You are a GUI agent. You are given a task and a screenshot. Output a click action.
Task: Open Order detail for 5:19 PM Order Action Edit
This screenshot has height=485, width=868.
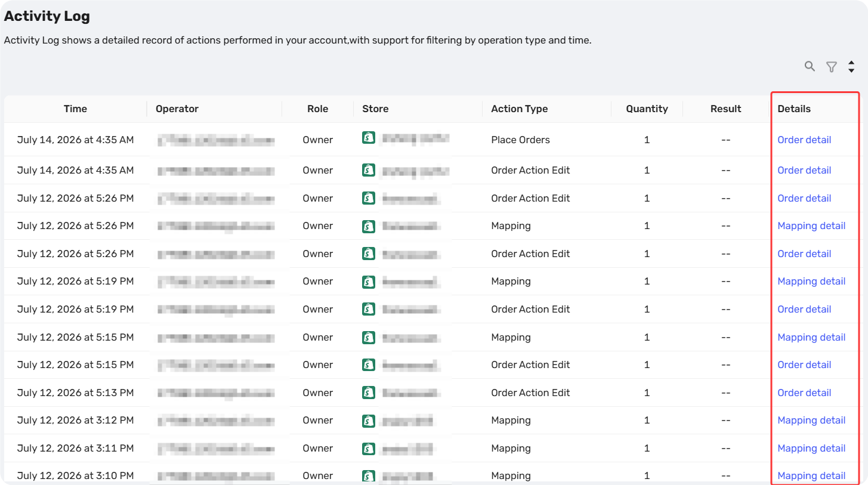[804, 309]
